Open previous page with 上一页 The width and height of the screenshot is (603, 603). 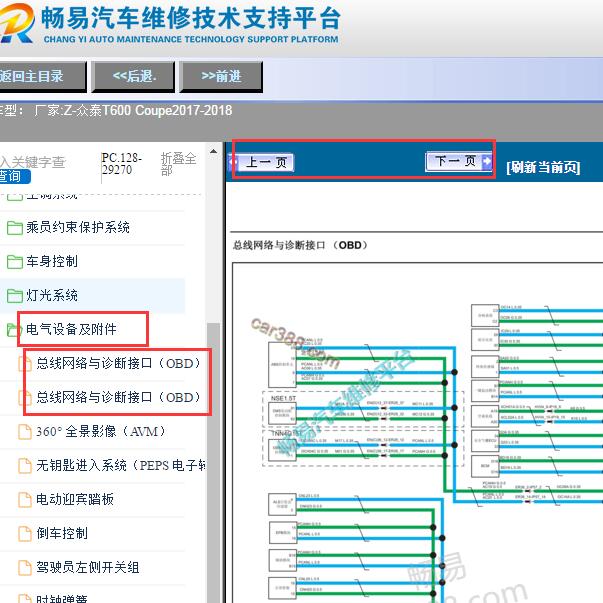coord(262,162)
